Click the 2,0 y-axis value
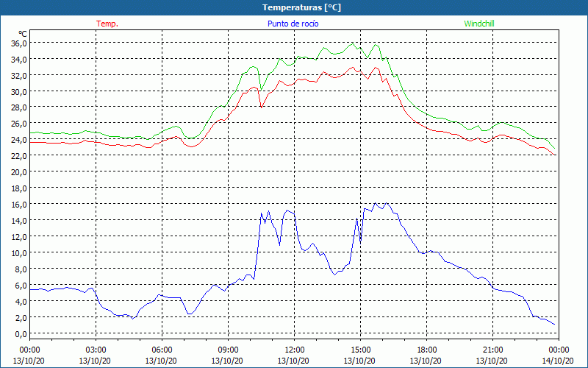 pos(21,317)
